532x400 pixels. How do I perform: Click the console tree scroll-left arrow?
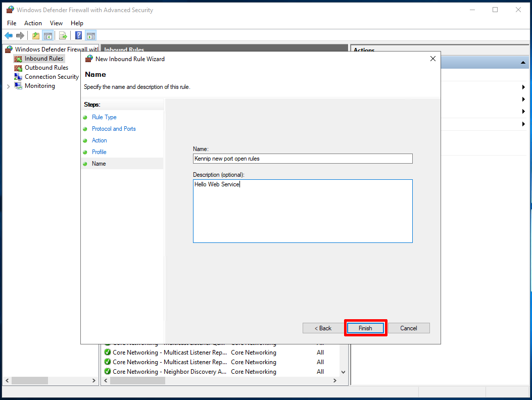click(x=7, y=381)
